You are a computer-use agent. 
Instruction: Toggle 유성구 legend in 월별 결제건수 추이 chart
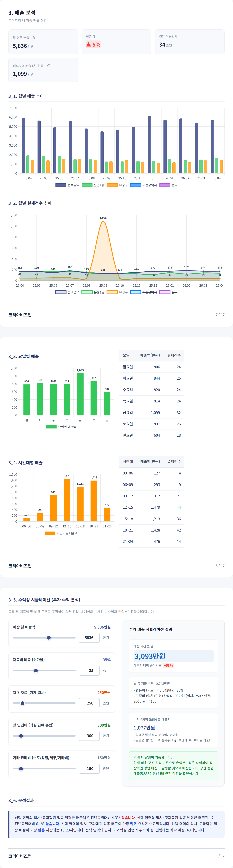tap(117, 292)
